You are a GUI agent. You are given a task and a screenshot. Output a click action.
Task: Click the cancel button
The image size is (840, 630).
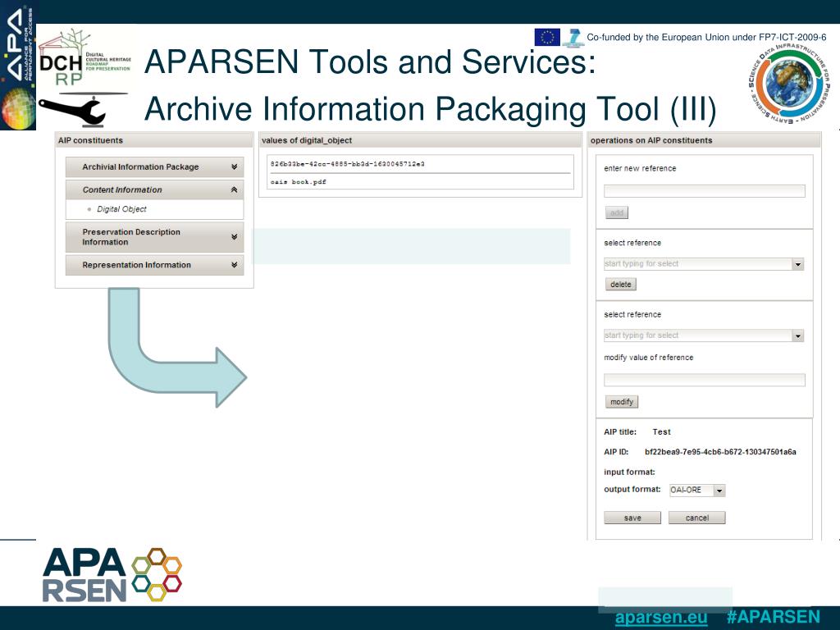pos(697,518)
